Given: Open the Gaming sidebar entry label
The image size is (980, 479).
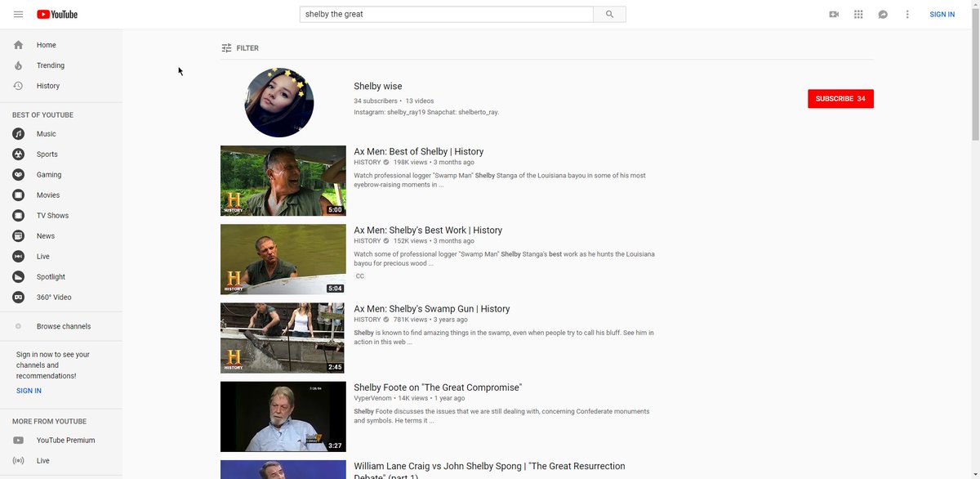Looking at the screenshot, I should pos(49,175).
